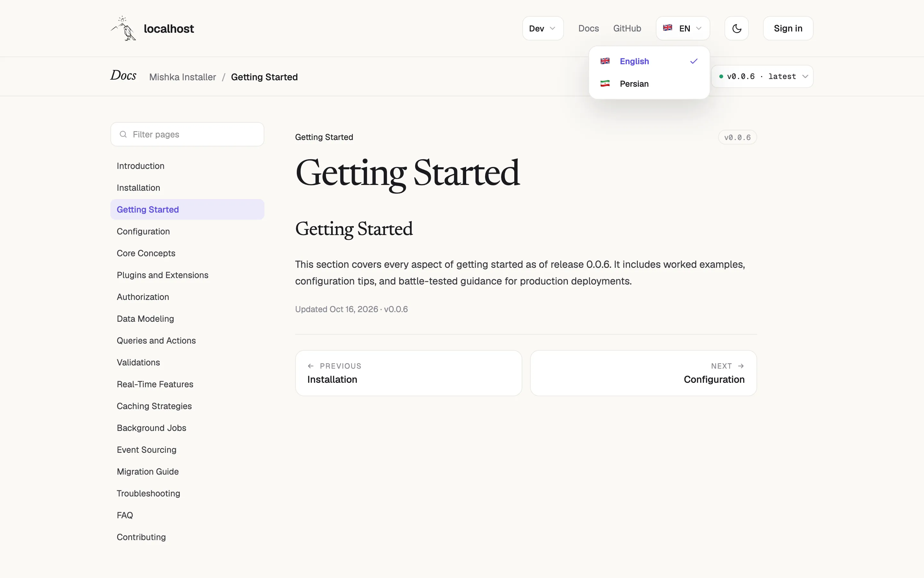Click the Docs breadcrumb title
This screenshot has width=924, height=578.
click(x=123, y=76)
